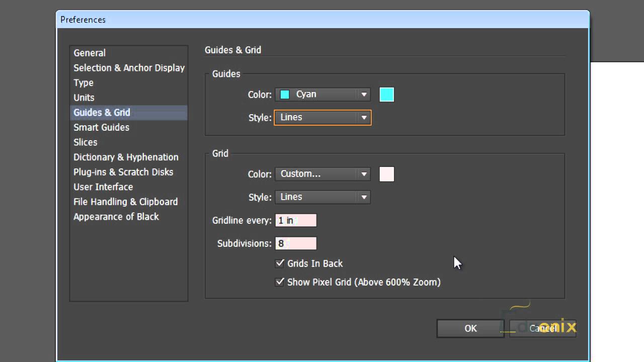The width and height of the screenshot is (644, 362).
Task: Click the Grid custom color swatch
Action: (x=386, y=174)
